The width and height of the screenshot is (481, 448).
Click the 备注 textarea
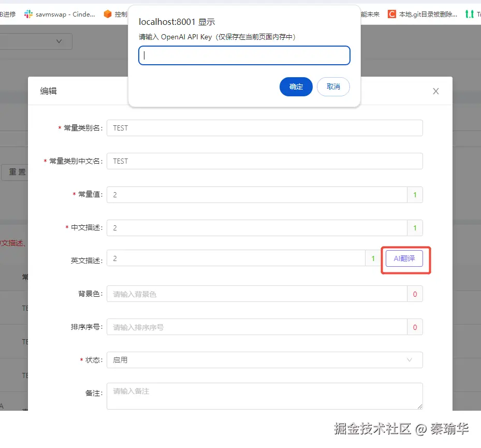(x=265, y=396)
